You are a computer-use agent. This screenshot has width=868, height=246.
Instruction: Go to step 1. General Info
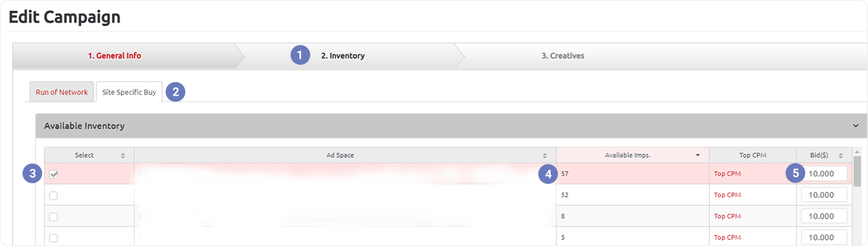tap(115, 56)
